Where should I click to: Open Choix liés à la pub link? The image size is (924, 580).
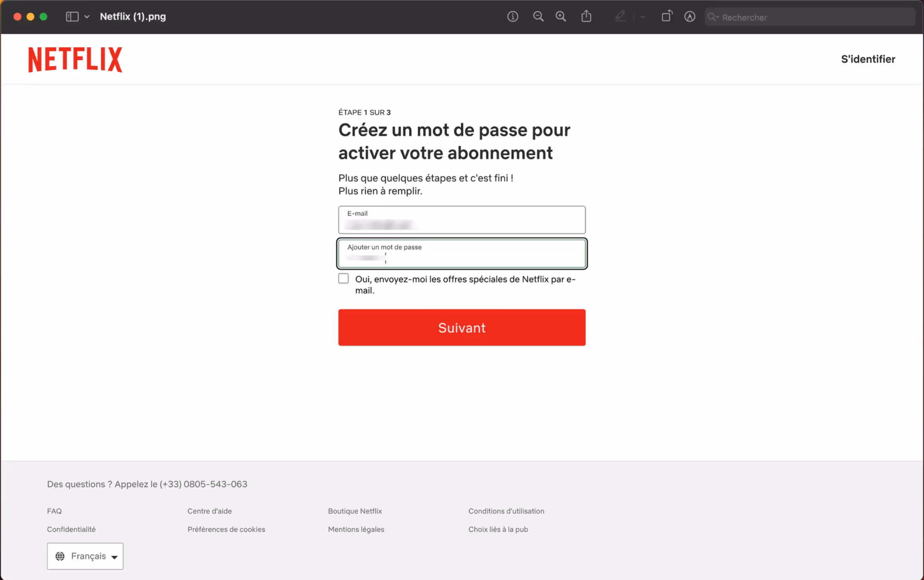[x=498, y=529]
